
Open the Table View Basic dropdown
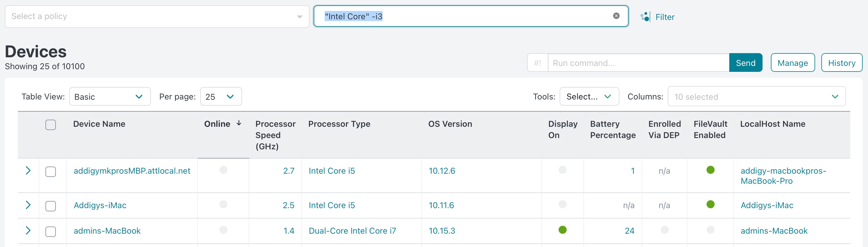(x=110, y=97)
